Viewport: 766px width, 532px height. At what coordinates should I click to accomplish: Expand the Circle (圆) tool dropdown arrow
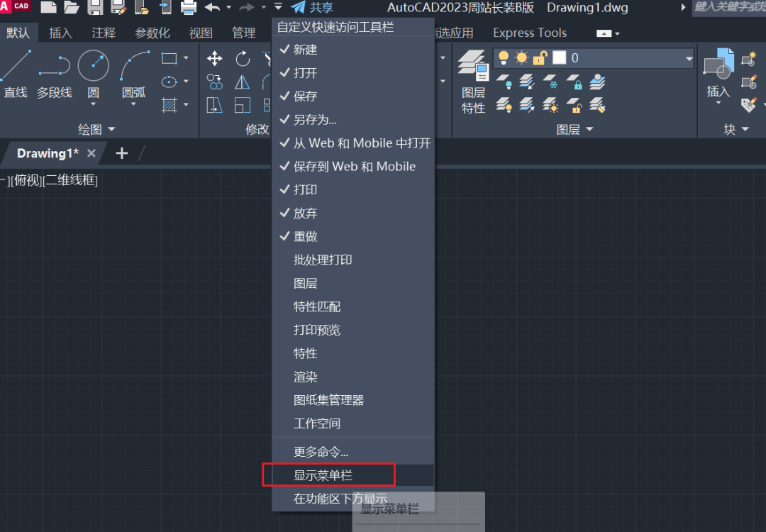coord(93,104)
